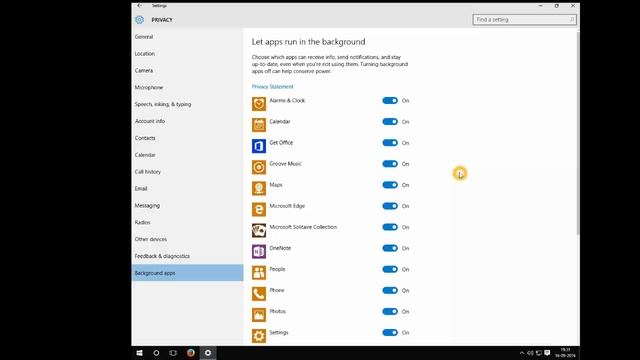
Task: Turn off Calendar background toggle
Action: [x=390, y=122]
